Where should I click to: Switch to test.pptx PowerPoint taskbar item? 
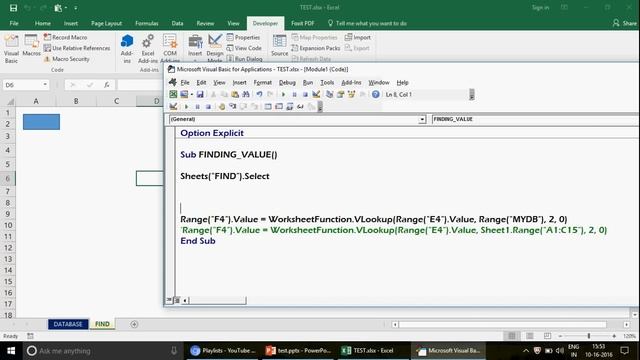tap(299, 351)
